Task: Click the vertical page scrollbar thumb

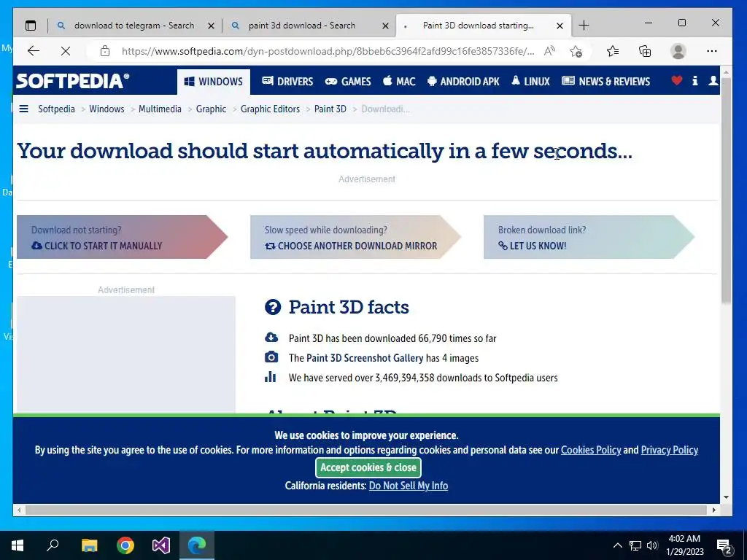Action: coord(726,190)
